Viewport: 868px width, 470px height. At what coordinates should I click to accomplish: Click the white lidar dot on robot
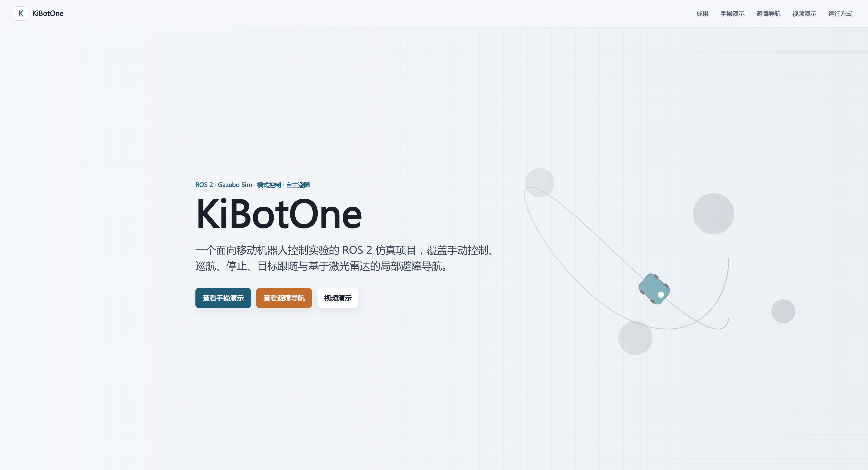[661, 295]
